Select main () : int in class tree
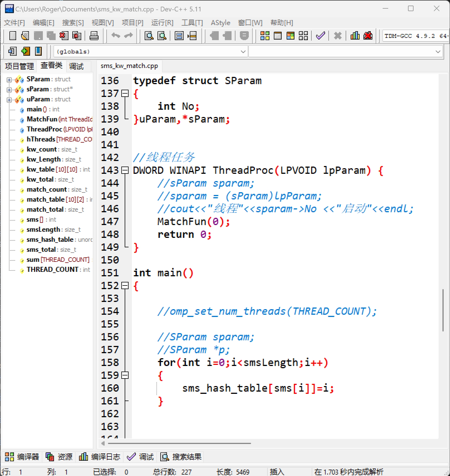Screen dimensions: 450x476 [43, 109]
